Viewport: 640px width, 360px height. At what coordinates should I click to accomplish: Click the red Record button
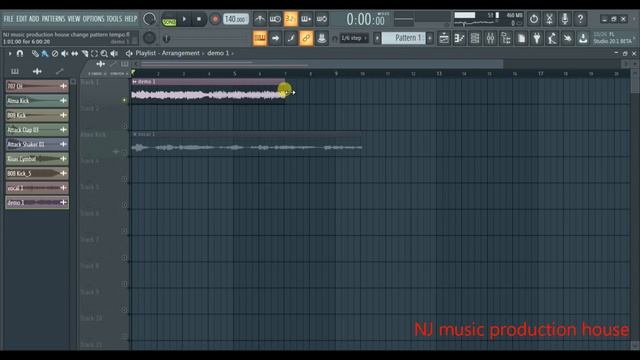[x=215, y=19]
